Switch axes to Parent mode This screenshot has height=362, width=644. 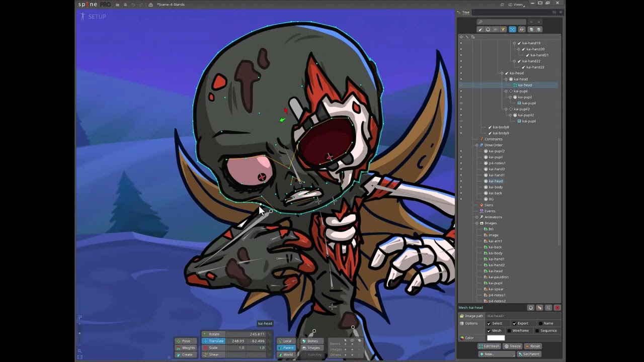coord(287,347)
